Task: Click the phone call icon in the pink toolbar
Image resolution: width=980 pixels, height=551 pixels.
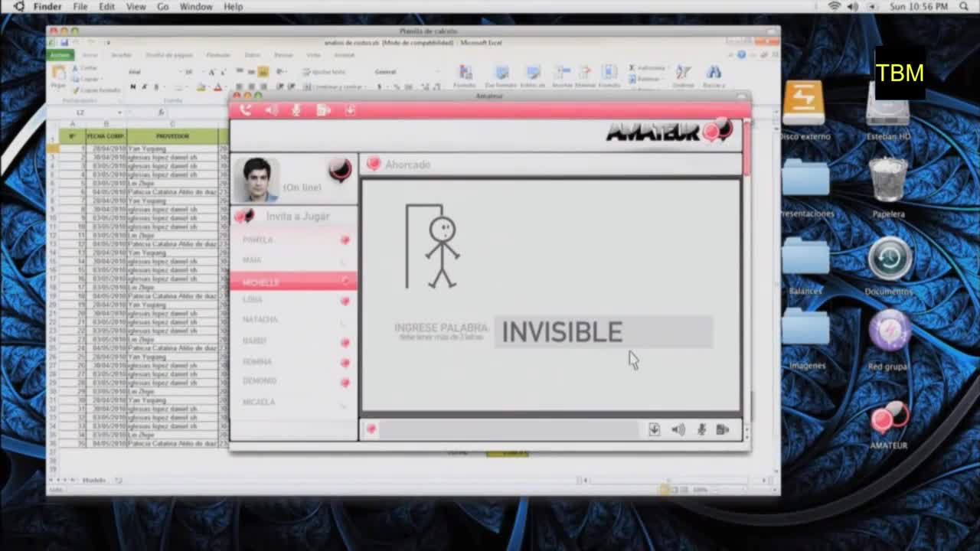Action: point(245,110)
